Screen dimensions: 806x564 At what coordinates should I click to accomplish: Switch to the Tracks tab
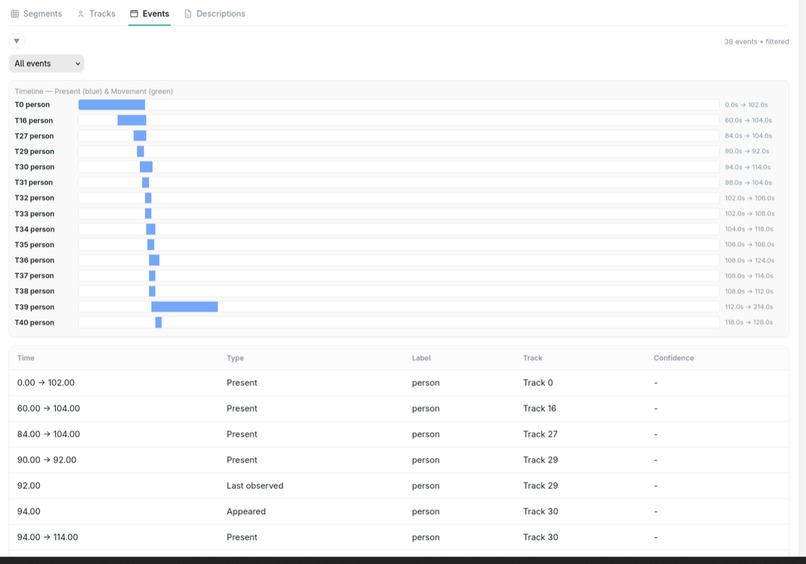96,14
